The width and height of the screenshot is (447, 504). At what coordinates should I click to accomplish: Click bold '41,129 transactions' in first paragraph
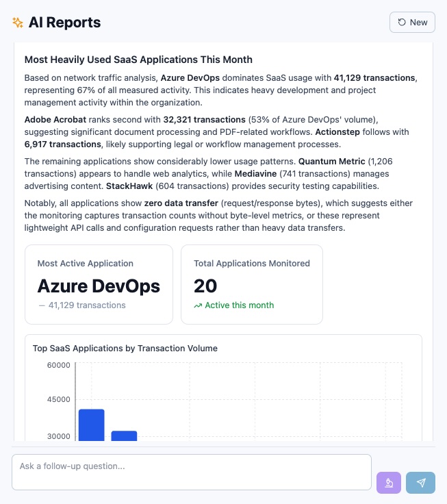pos(374,78)
